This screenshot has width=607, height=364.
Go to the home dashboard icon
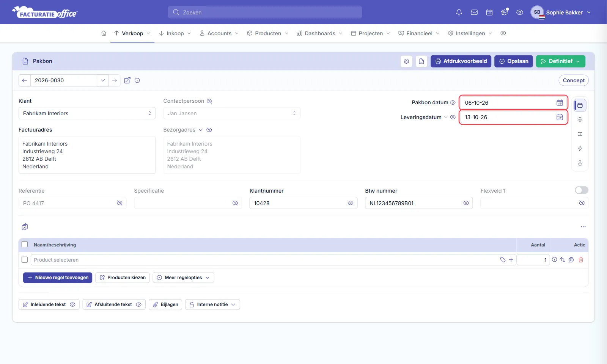point(104,33)
